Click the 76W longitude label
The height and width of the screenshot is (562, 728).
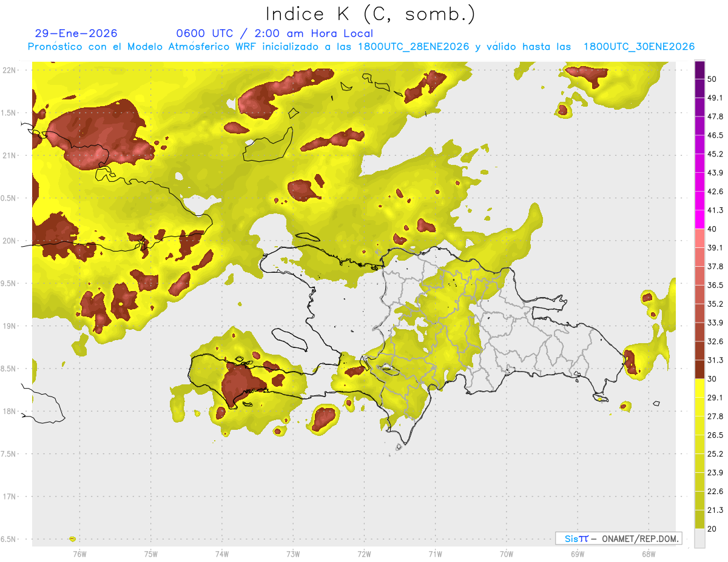click(79, 554)
